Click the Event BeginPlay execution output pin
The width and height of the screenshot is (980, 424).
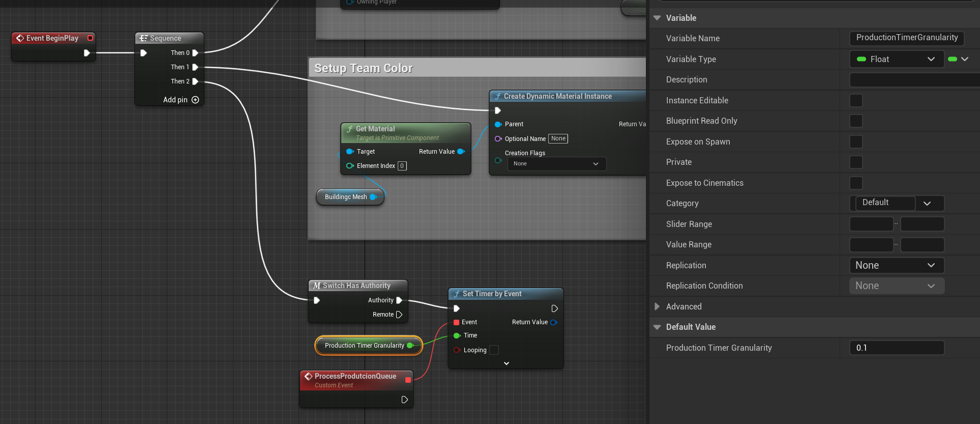[87, 53]
